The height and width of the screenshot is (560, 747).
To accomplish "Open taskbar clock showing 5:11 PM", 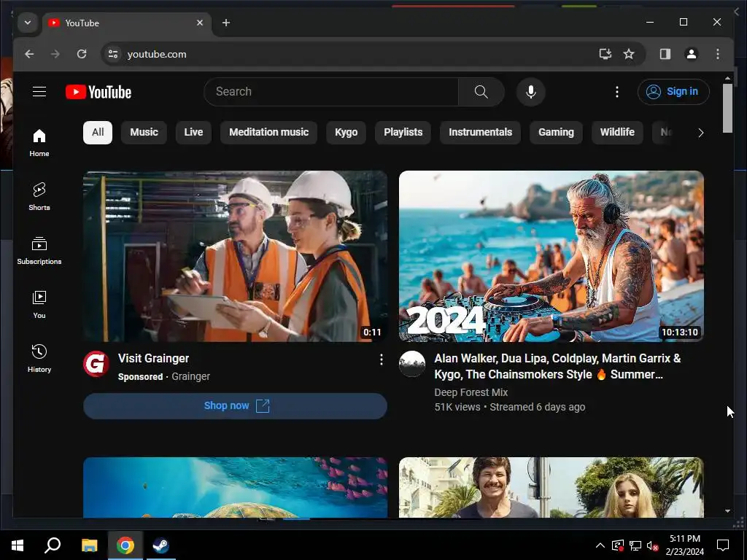I will click(x=684, y=545).
